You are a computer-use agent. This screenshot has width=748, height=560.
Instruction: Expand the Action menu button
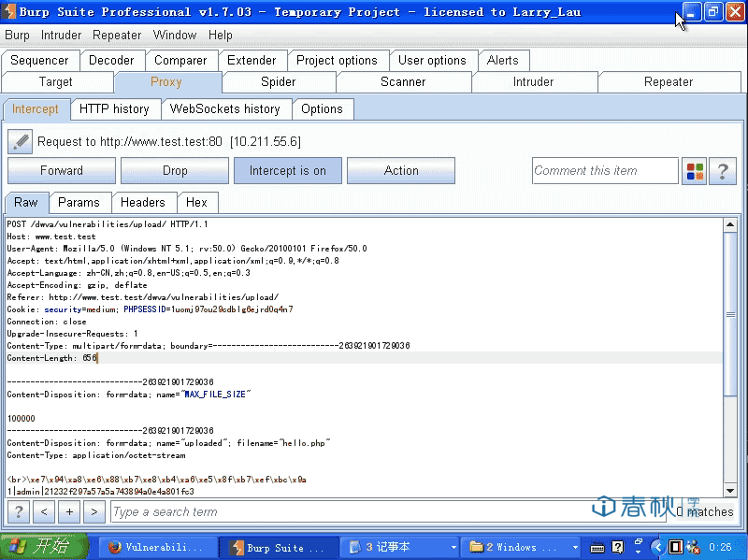click(x=401, y=171)
